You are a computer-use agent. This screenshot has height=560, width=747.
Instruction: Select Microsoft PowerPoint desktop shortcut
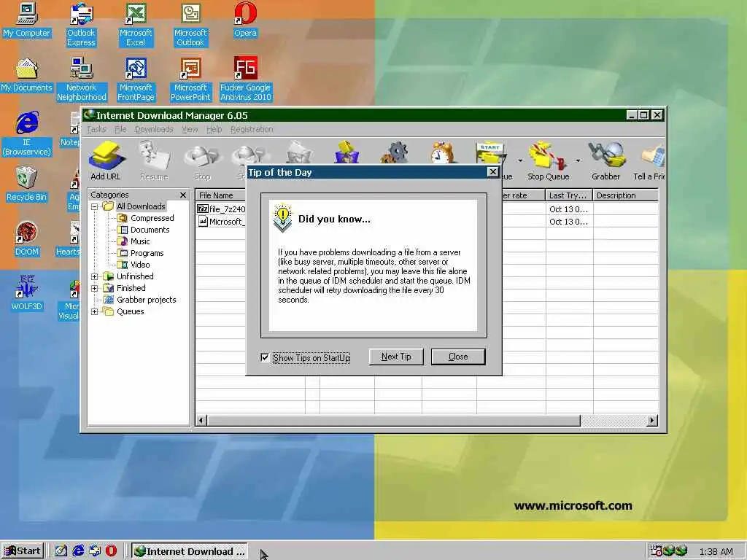[x=190, y=79]
